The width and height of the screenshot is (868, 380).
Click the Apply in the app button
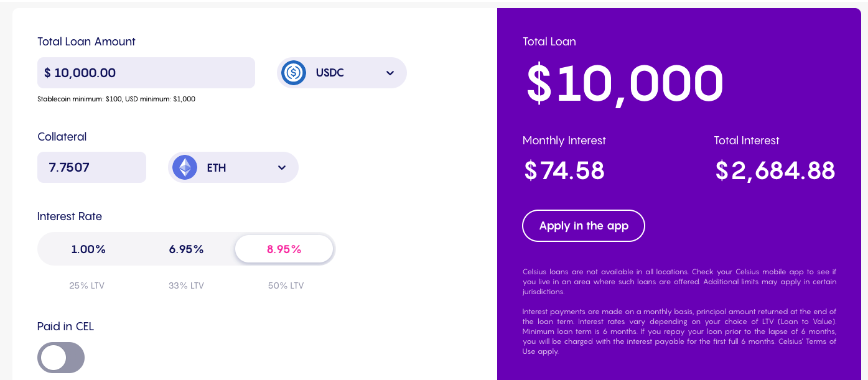(583, 226)
